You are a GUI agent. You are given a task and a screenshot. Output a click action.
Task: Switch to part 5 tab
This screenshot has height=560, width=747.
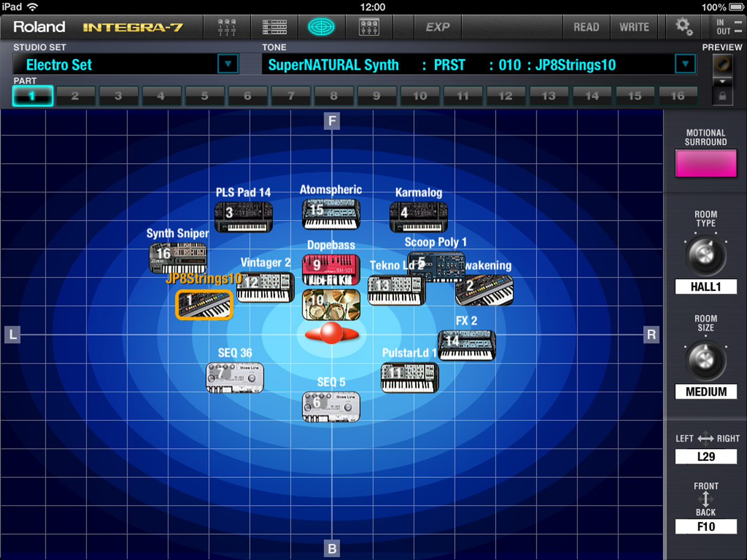[204, 96]
